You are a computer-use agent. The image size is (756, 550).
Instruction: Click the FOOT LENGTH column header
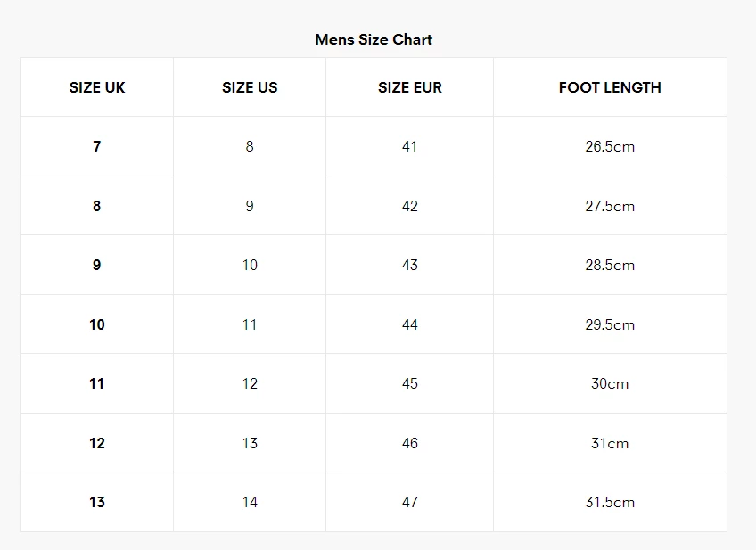coord(610,87)
